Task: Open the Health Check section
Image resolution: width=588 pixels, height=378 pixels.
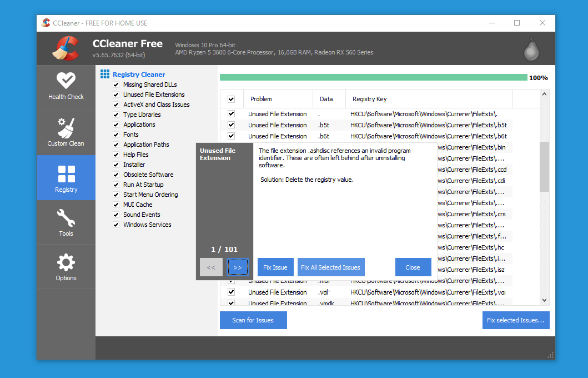Action: click(x=66, y=87)
